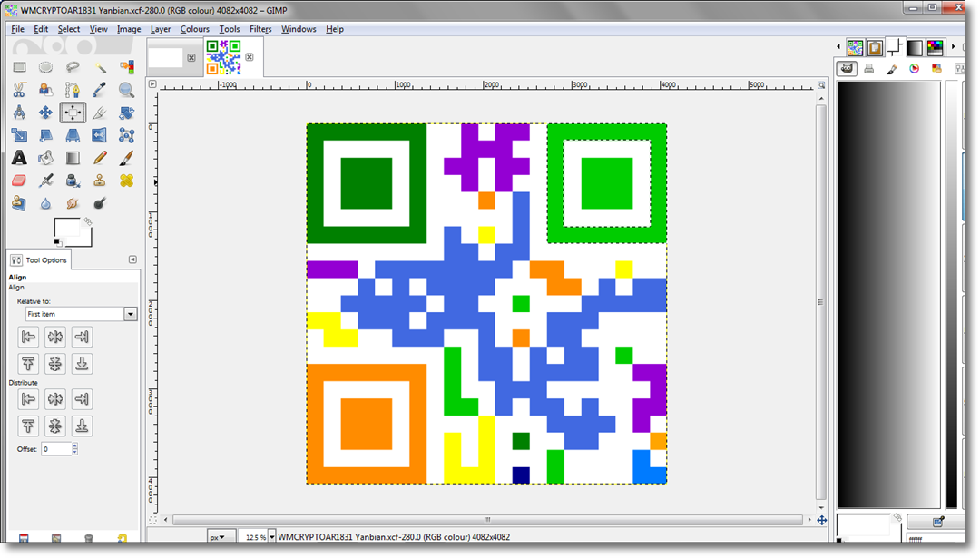Select the Scissors Select tool
980x558 pixels.
point(19,90)
